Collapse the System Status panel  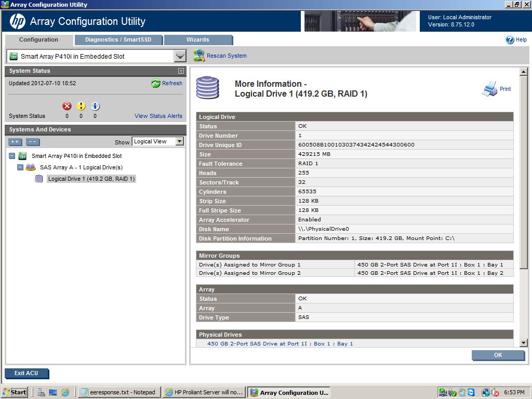click(x=181, y=71)
